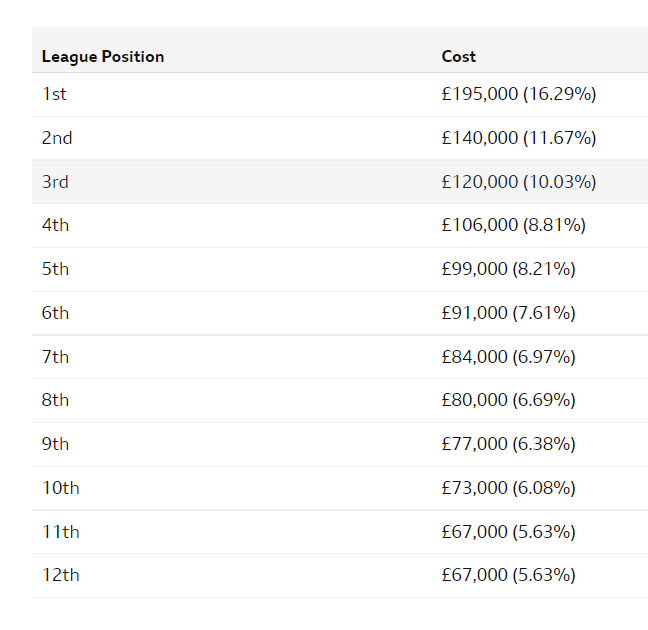Click the 2nd league position row
This screenshot has width=648, height=630.
click(340, 138)
